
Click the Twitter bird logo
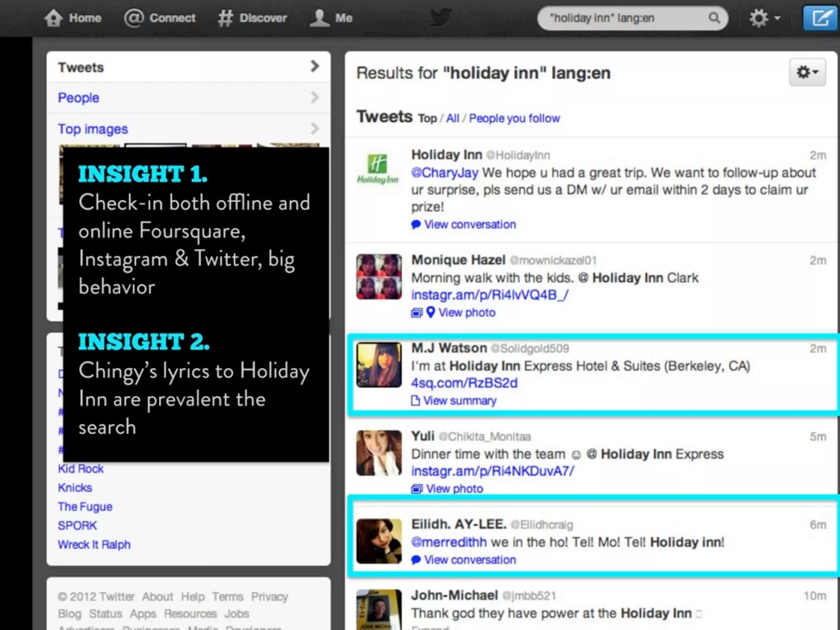441,18
